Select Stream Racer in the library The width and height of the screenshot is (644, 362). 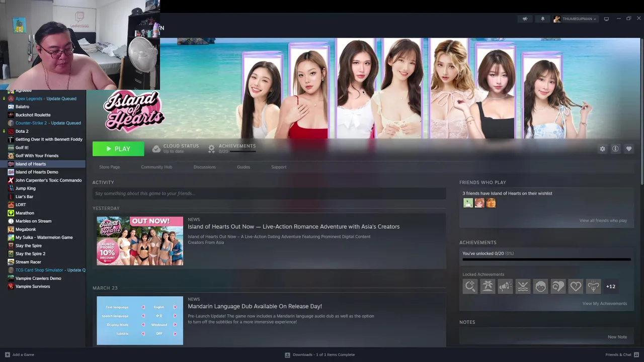(x=28, y=262)
